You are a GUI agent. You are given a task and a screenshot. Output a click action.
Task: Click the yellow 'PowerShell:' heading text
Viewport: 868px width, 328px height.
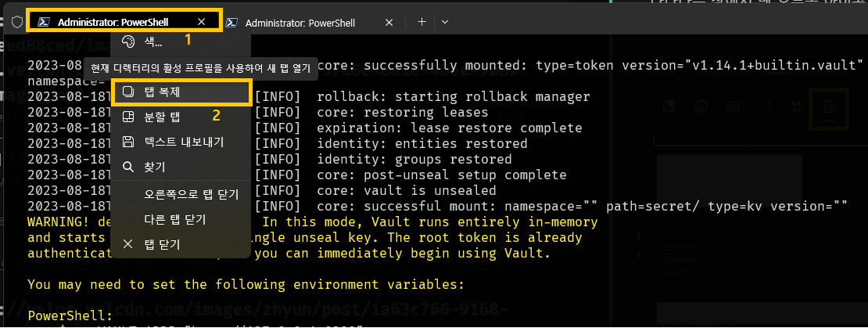click(70, 315)
